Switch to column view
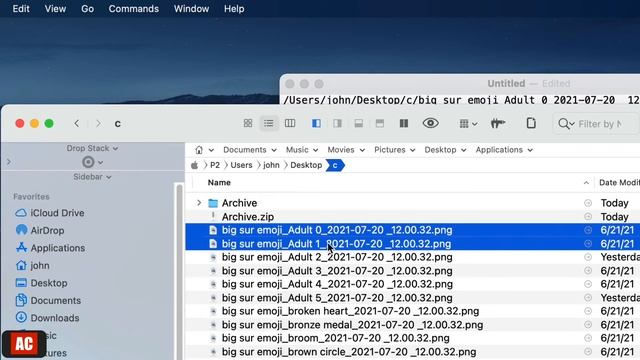The height and width of the screenshot is (360, 640). pos(290,123)
